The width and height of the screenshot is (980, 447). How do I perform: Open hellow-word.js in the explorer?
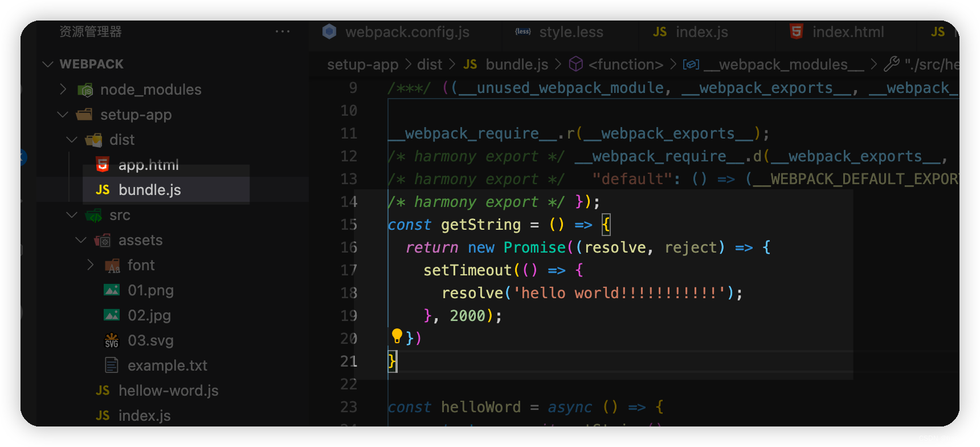[x=169, y=391]
